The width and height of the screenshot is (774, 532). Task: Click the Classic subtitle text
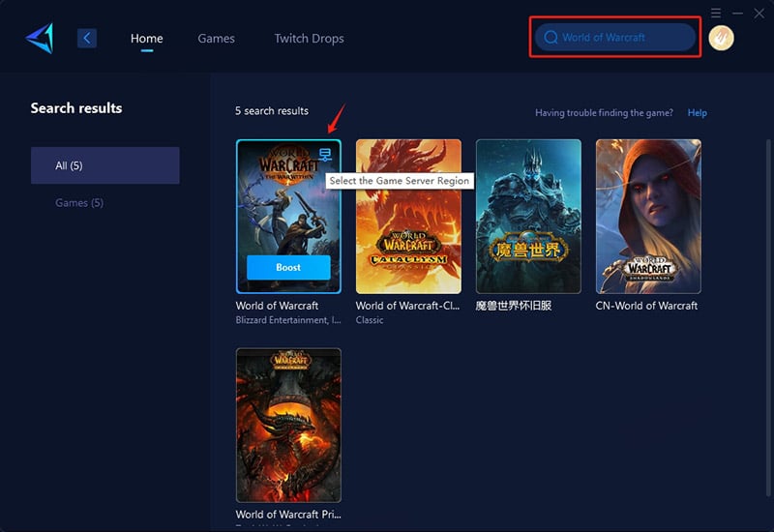point(370,320)
